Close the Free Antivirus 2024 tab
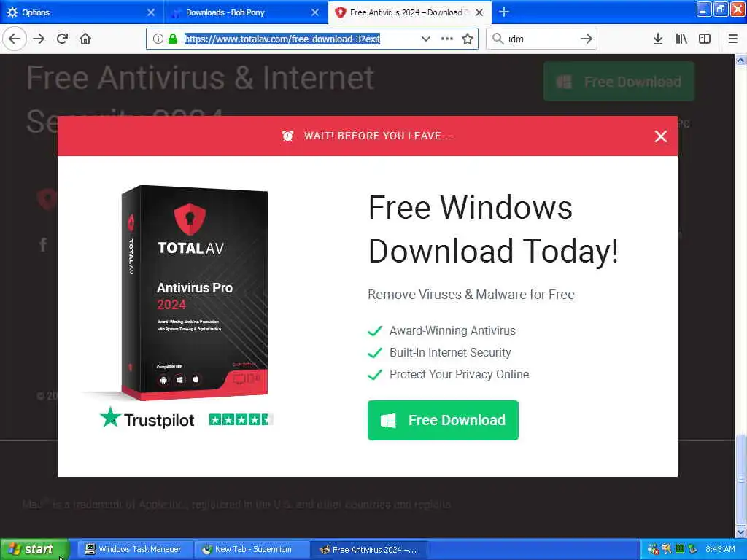This screenshot has width=747, height=560. click(x=480, y=12)
